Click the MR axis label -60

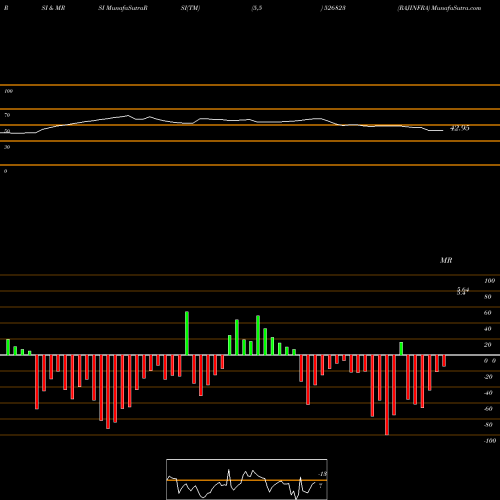(488, 409)
